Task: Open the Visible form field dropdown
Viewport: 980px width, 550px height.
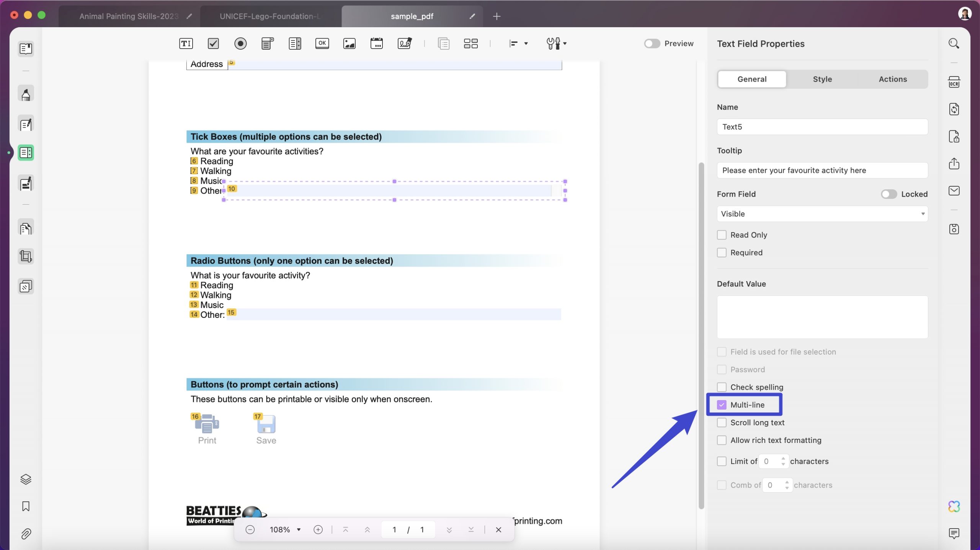Action: [x=822, y=214]
